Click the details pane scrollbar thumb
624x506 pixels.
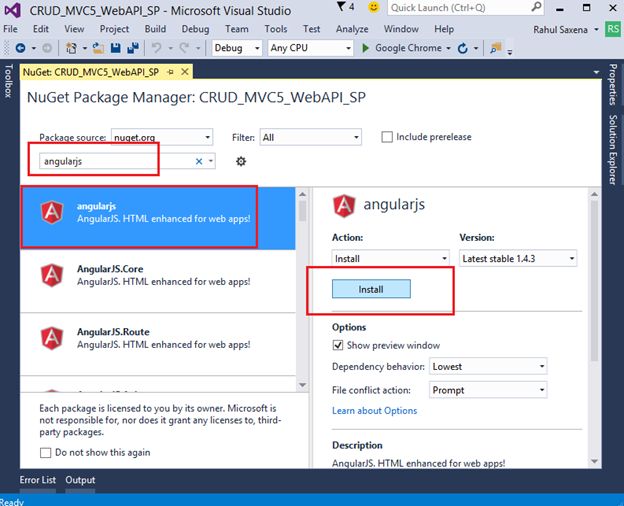tap(594, 281)
